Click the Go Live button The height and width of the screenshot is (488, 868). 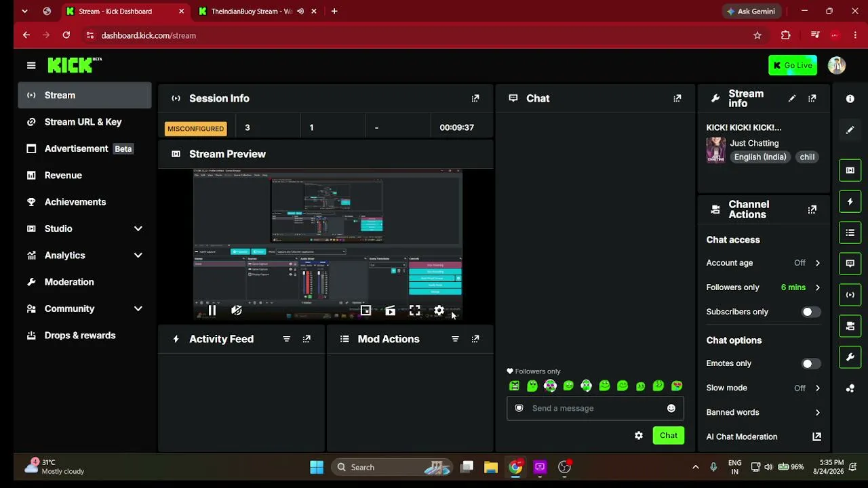(793, 65)
